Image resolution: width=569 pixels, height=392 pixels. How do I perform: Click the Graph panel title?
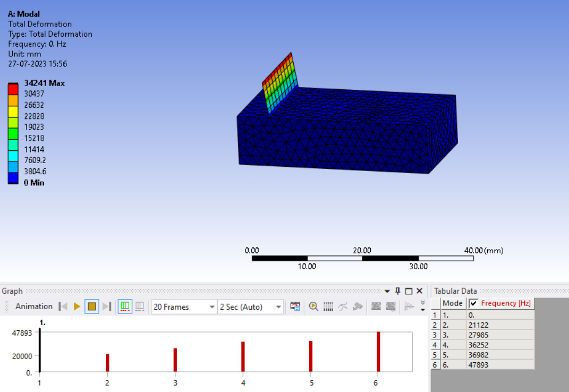click(x=12, y=291)
